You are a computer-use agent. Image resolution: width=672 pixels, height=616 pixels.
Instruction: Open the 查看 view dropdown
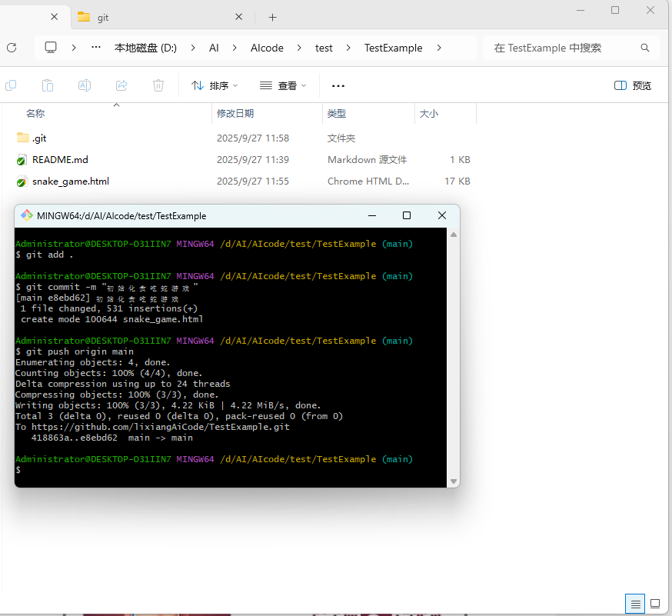point(283,85)
